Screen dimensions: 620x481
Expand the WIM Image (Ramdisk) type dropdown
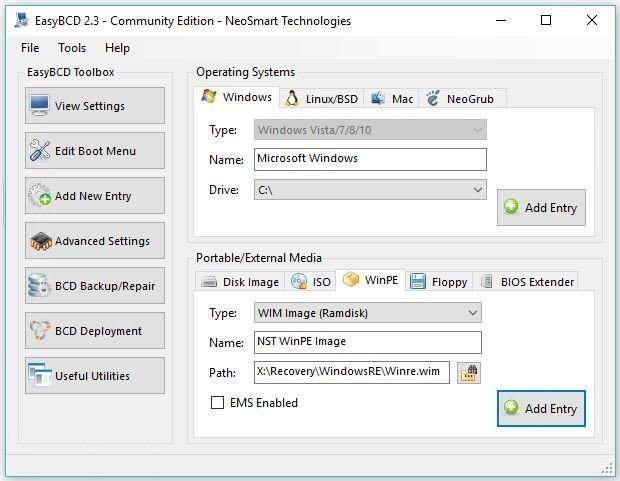point(367,313)
